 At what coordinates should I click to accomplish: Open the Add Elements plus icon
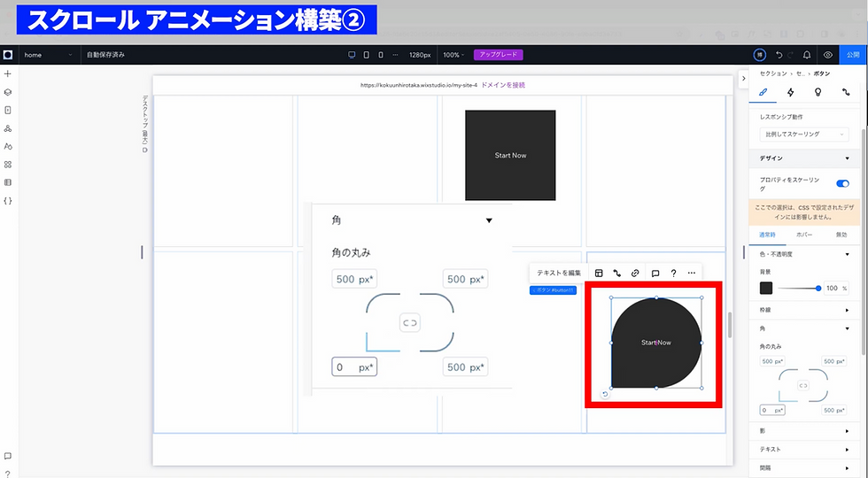[x=8, y=73]
